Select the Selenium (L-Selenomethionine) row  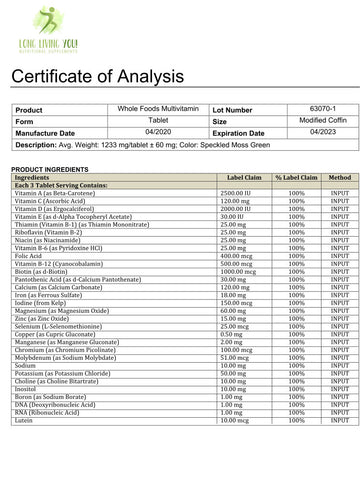[185, 327]
